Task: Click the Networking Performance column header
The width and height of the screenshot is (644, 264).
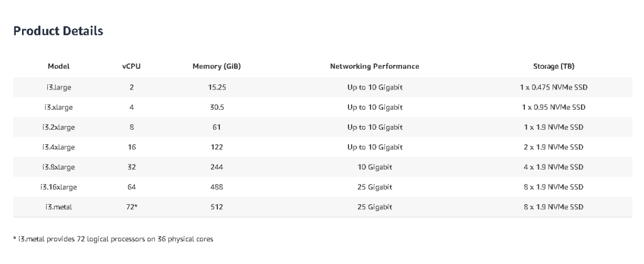Action: click(x=374, y=66)
